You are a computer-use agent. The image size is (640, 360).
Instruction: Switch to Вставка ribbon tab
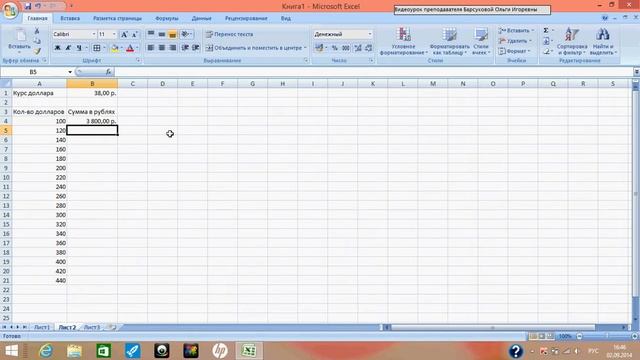point(70,18)
